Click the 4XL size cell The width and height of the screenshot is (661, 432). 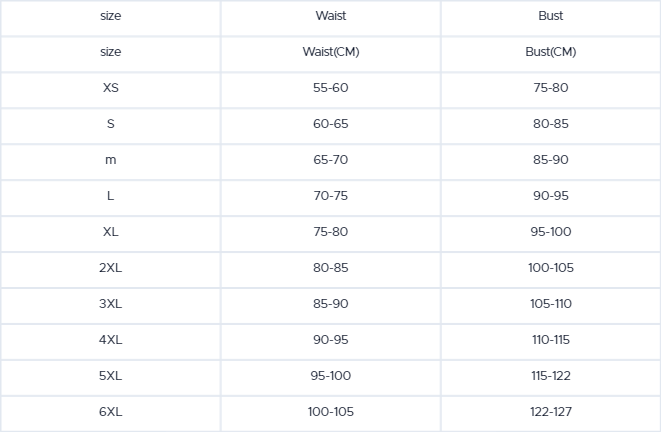tap(110, 340)
